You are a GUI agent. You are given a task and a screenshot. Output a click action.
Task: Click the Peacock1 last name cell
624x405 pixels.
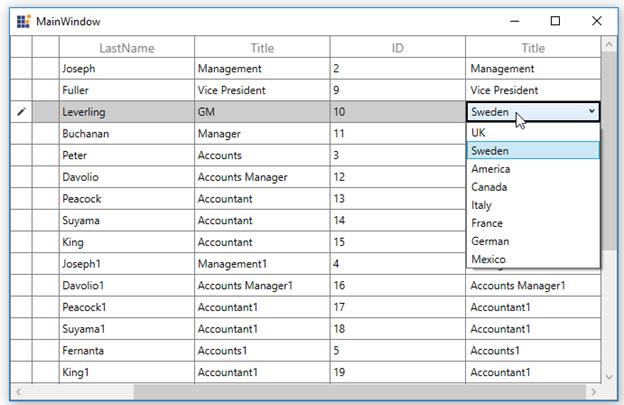coord(127,307)
